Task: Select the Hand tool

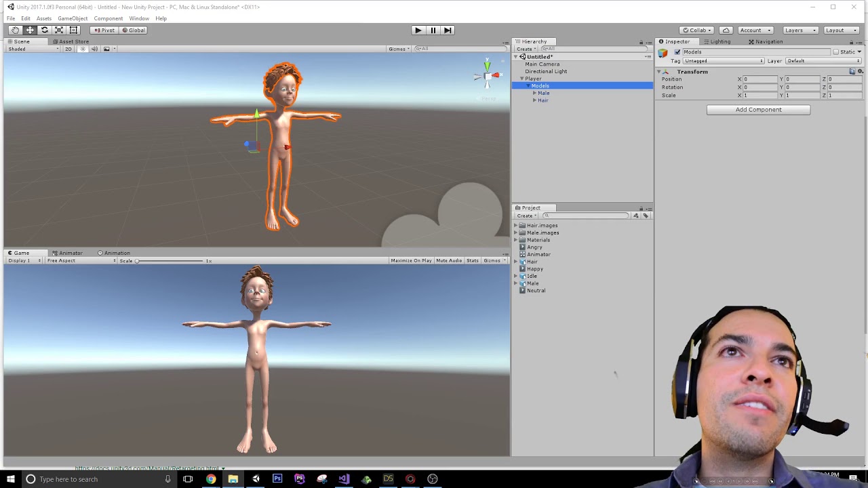Action: 15,30
